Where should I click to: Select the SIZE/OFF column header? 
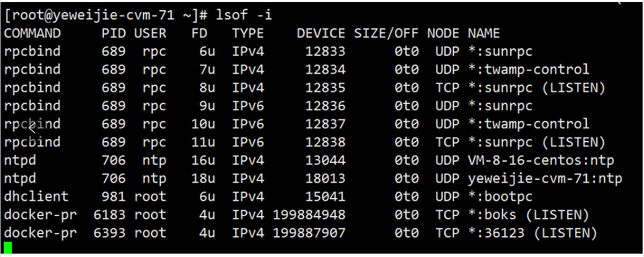click(x=386, y=34)
